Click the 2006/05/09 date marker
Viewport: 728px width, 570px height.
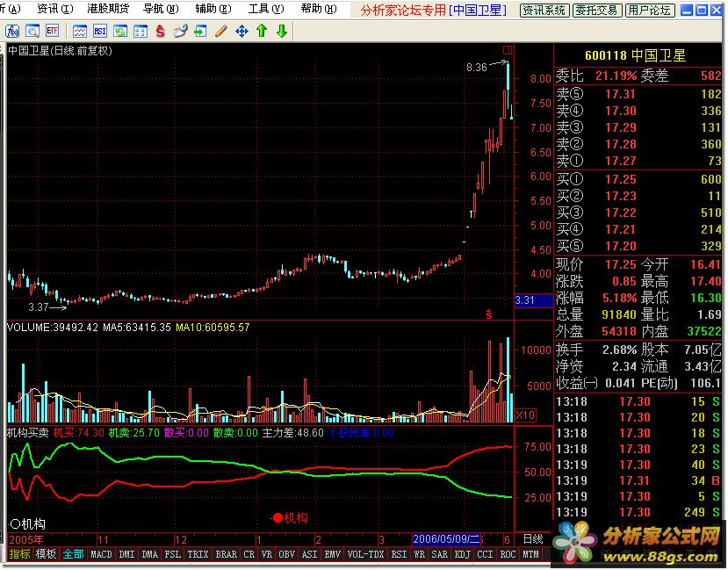447,539
